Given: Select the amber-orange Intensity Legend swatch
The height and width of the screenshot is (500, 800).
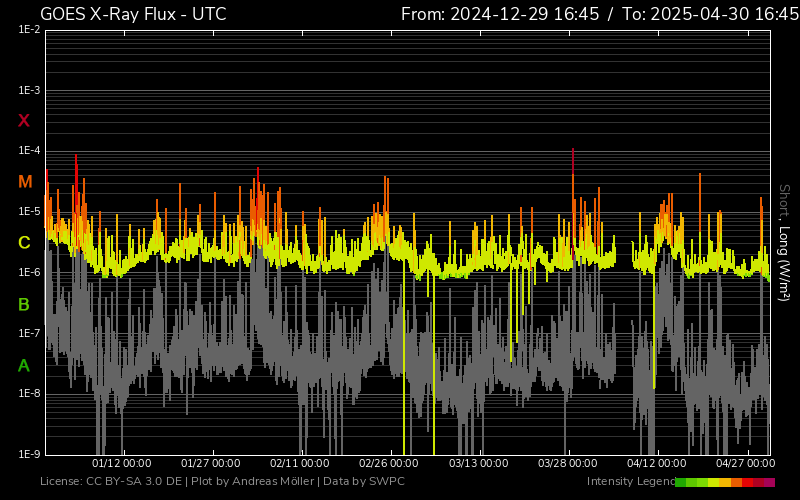Looking at the screenshot, I should coord(725,482).
